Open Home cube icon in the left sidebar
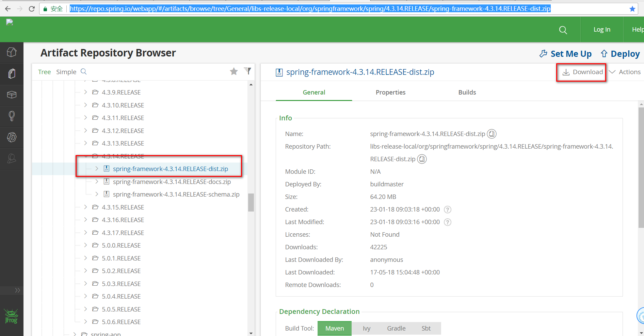Viewport: 644px width, 336px height. tap(12, 52)
